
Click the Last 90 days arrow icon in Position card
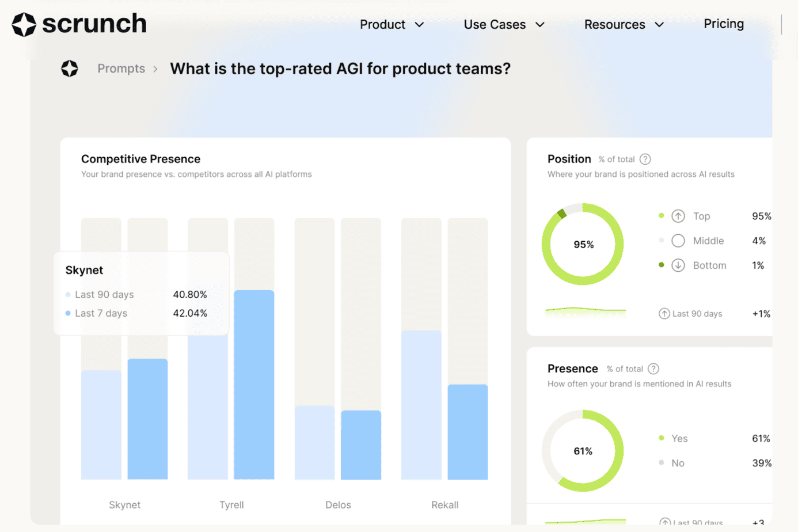click(x=664, y=314)
